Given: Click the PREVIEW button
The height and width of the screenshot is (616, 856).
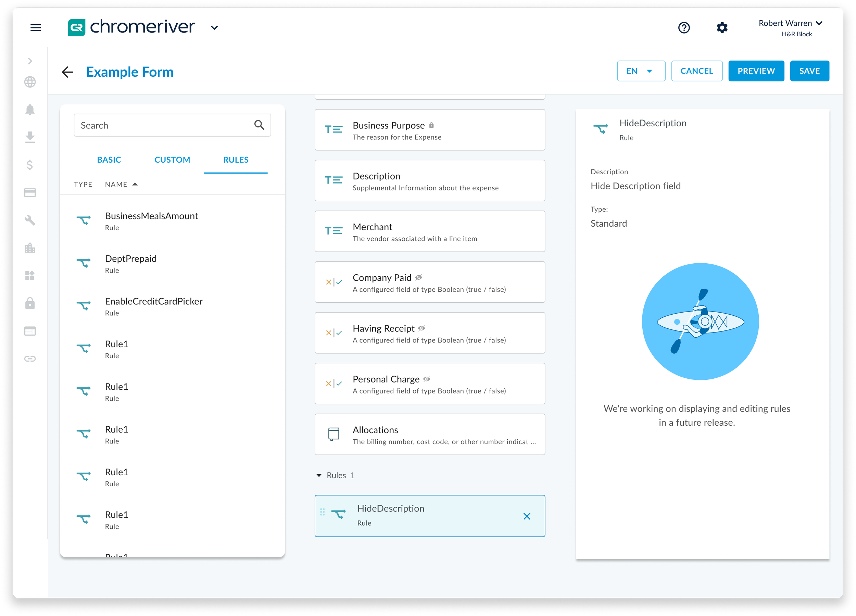Looking at the screenshot, I should tap(756, 71).
